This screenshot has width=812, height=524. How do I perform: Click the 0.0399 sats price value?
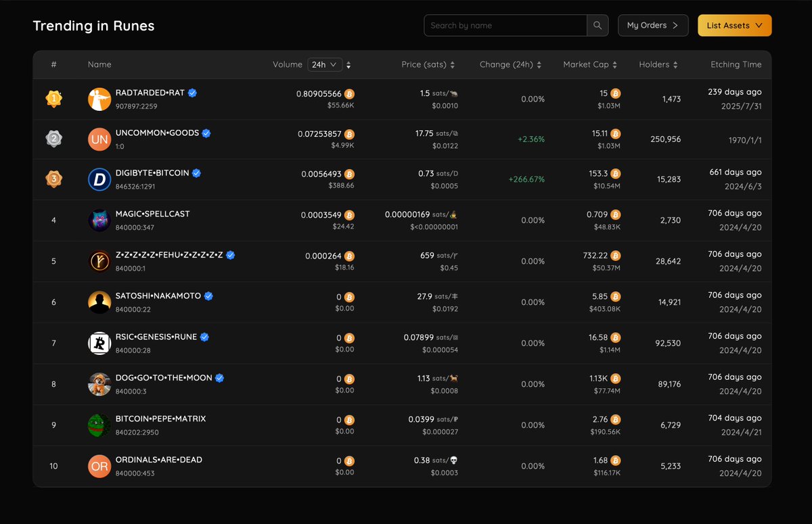pos(421,419)
